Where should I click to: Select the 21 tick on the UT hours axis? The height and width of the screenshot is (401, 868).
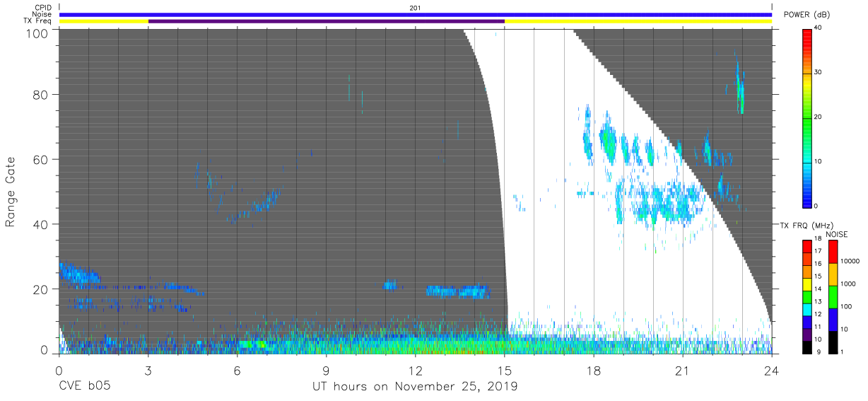683,370
